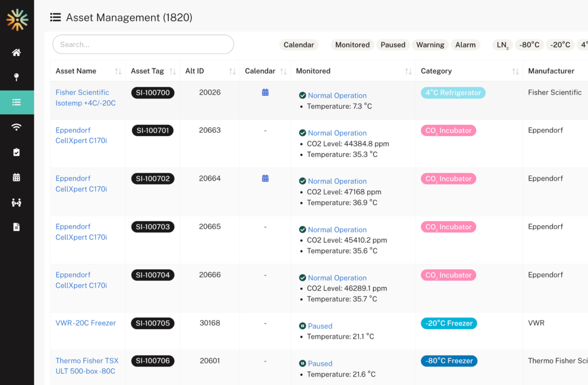Image resolution: width=588 pixels, height=385 pixels.
Task: Sort by Alt ID column arrows
Action: tap(232, 71)
